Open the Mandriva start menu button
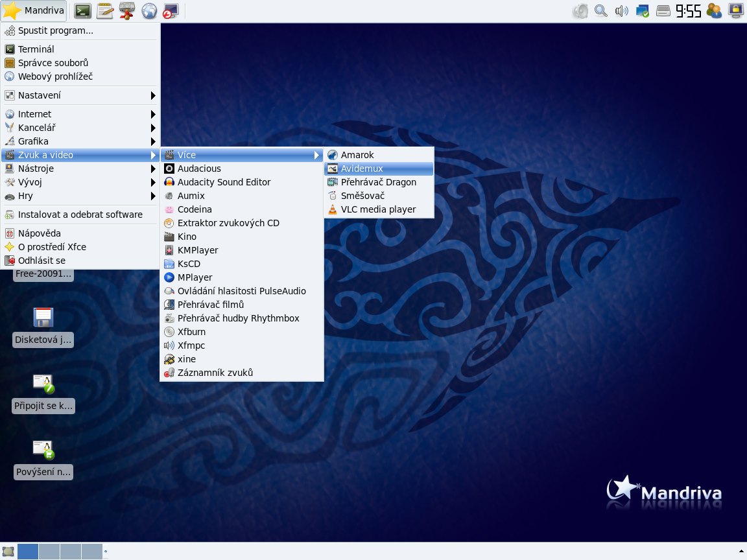747x560 pixels. click(x=33, y=10)
